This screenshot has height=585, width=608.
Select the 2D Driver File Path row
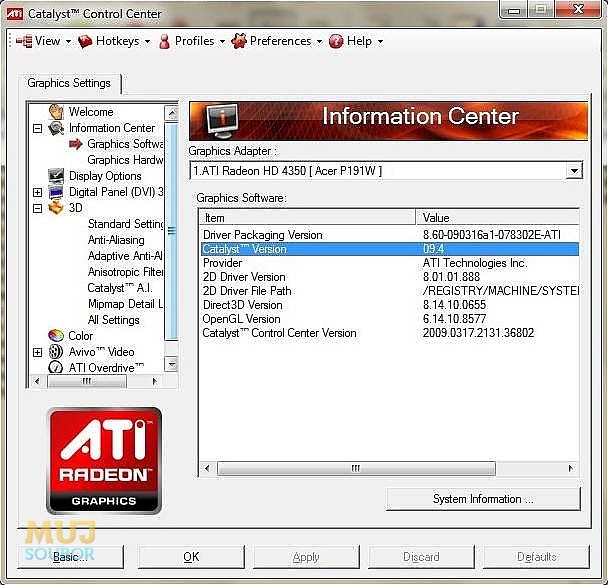coord(390,291)
